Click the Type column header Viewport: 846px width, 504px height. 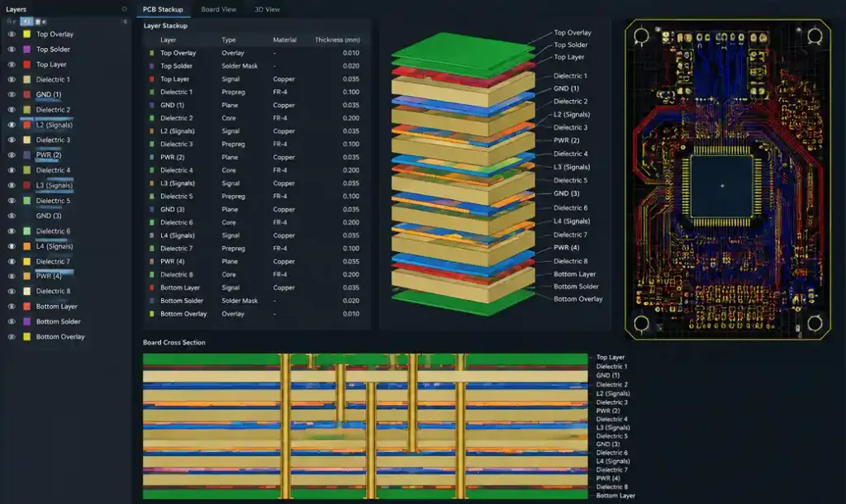228,40
